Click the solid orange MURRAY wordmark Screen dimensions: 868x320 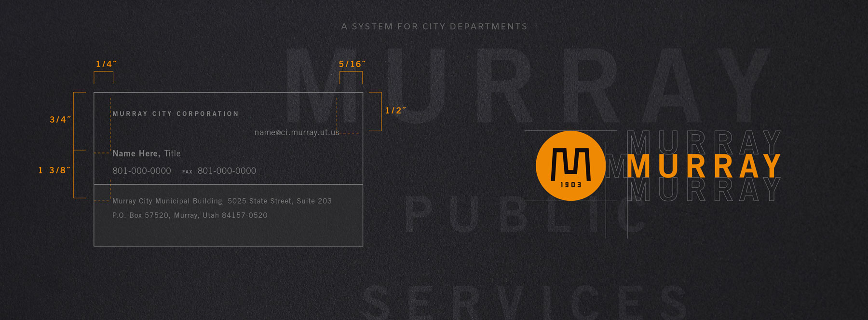pyautogui.click(x=704, y=166)
